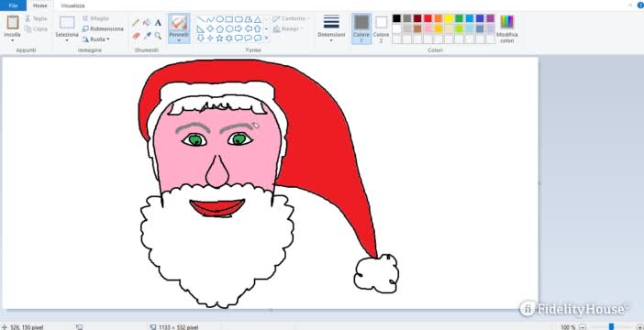Select the five-point star shape
This screenshot has height=330, width=644.
pos(219,38)
